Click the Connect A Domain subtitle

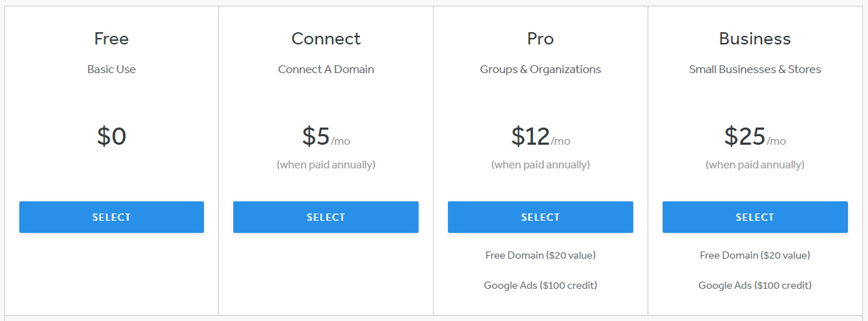tap(326, 70)
